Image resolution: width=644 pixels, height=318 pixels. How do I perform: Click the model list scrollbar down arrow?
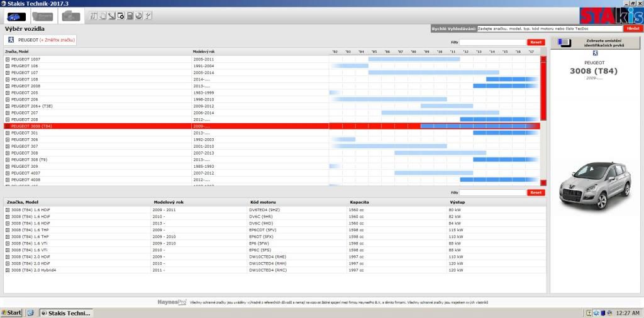pos(543,183)
